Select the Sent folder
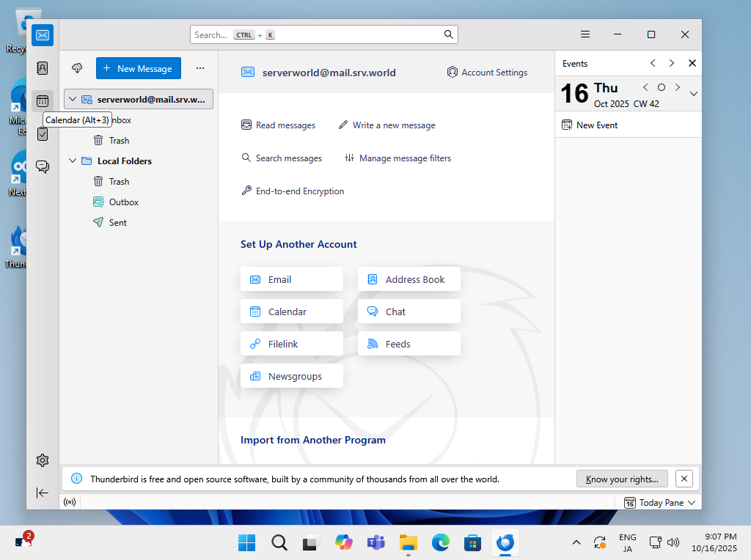This screenshot has width=751, height=560. point(117,222)
